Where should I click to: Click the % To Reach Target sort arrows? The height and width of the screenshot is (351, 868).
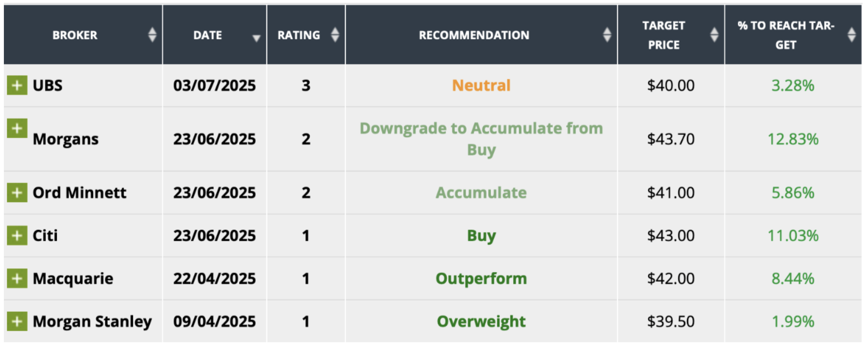(852, 35)
